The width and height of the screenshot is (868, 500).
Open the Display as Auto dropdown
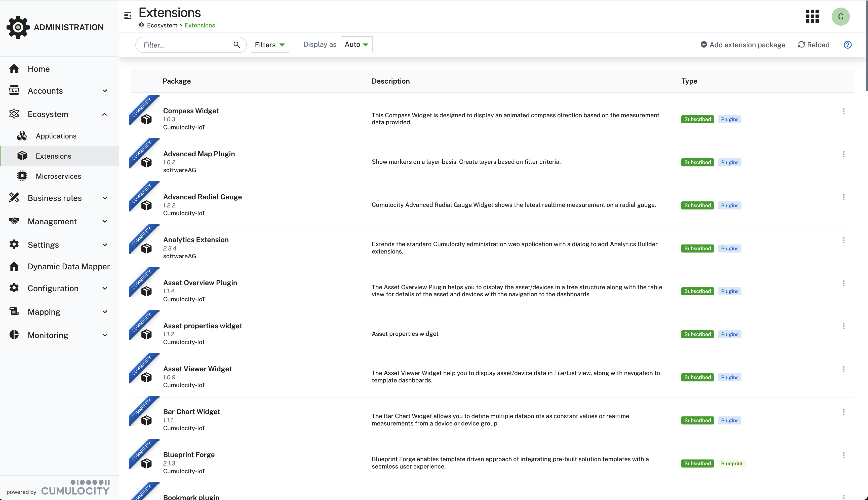coord(356,45)
